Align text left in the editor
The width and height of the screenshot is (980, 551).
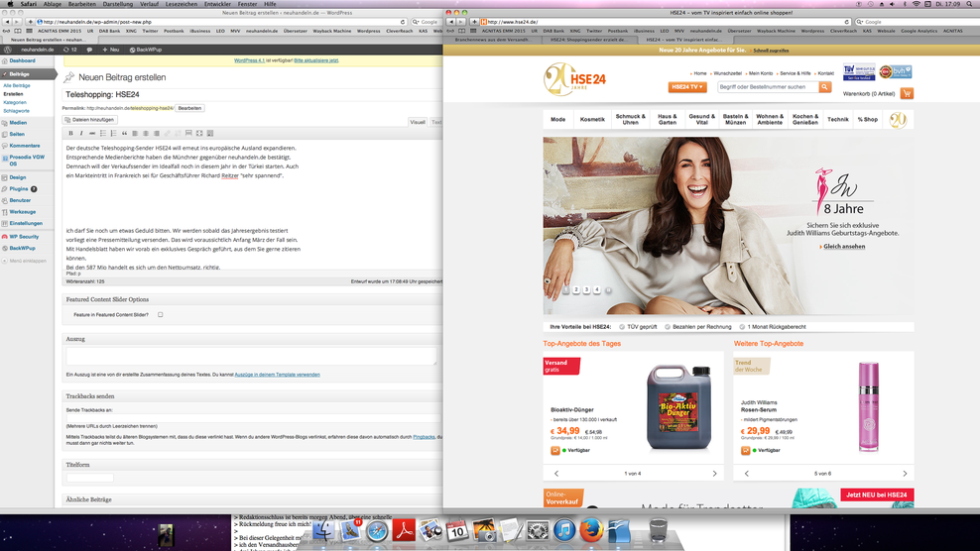(134, 133)
